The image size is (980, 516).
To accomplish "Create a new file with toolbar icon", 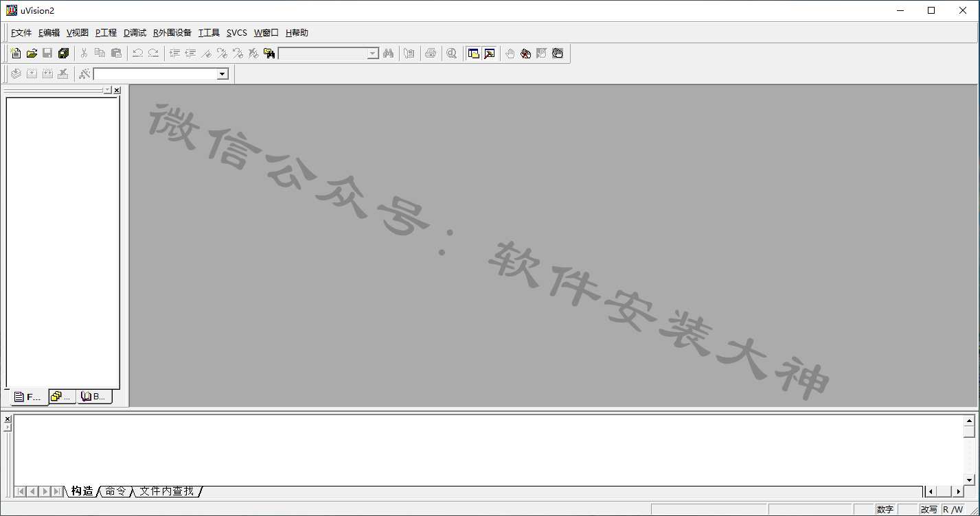I will pos(16,53).
